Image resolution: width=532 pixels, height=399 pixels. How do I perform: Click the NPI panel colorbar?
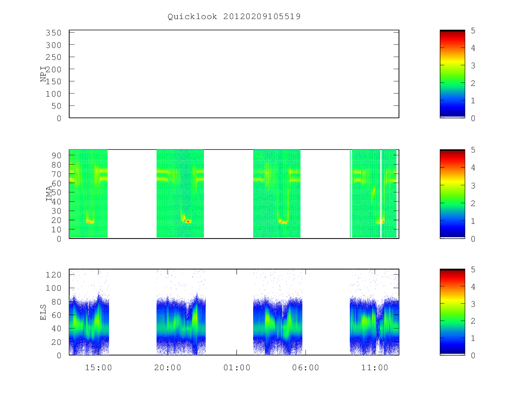click(x=452, y=74)
